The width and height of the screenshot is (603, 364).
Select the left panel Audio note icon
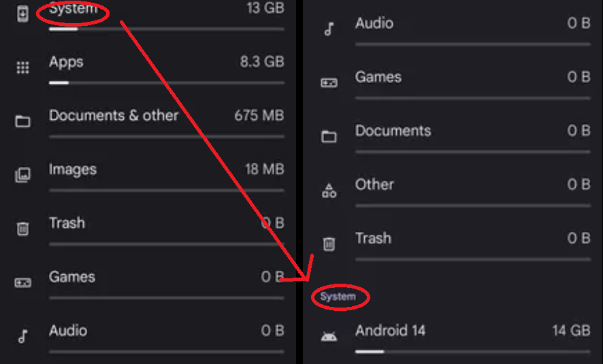pos(22,336)
